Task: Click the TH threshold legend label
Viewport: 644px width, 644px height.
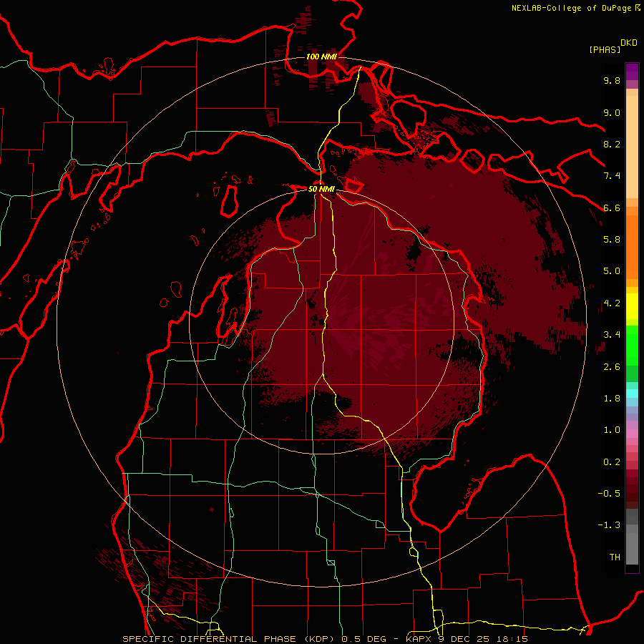Action: [615, 557]
